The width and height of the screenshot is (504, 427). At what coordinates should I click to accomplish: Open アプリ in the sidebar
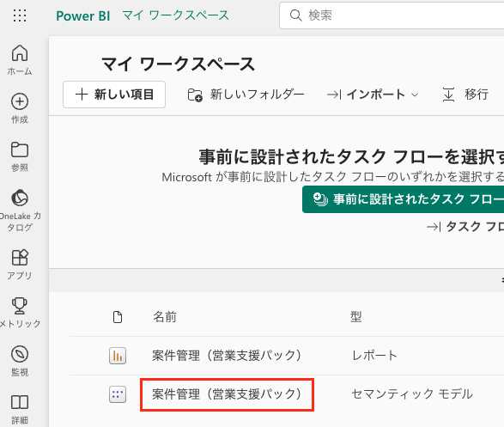pyautogui.click(x=20, y=265)
